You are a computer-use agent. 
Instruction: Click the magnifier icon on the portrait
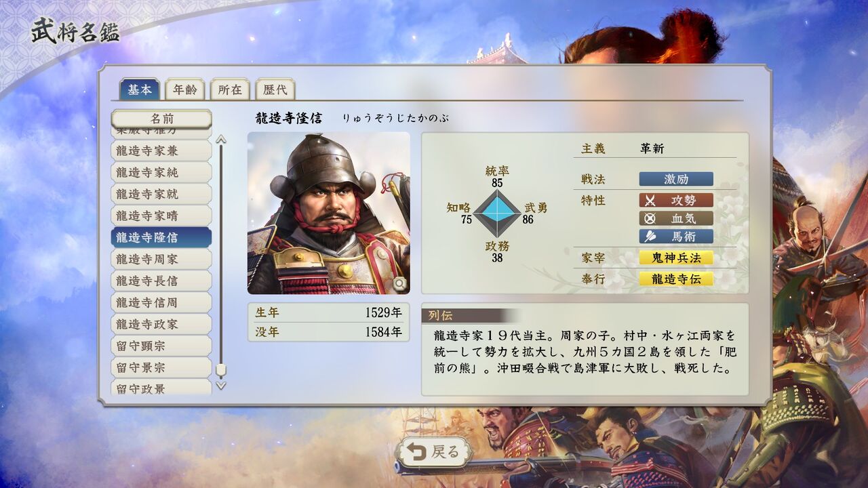(399, 283)
